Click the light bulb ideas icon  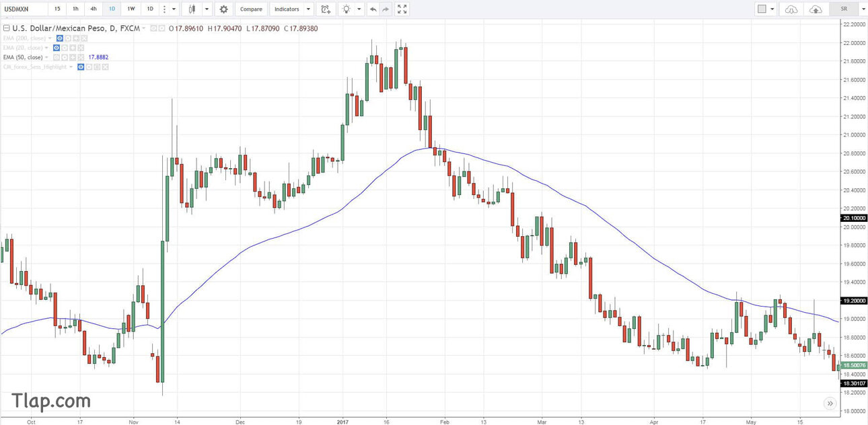point(346,9)
